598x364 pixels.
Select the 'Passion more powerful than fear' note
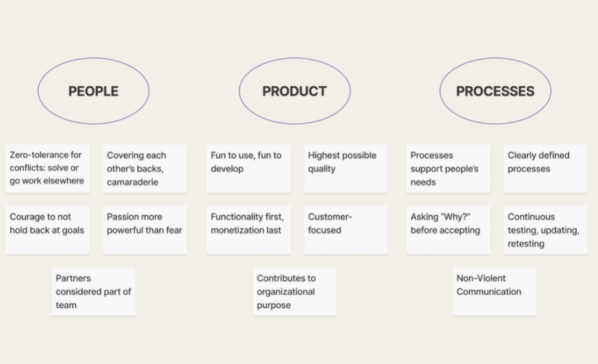145,229
